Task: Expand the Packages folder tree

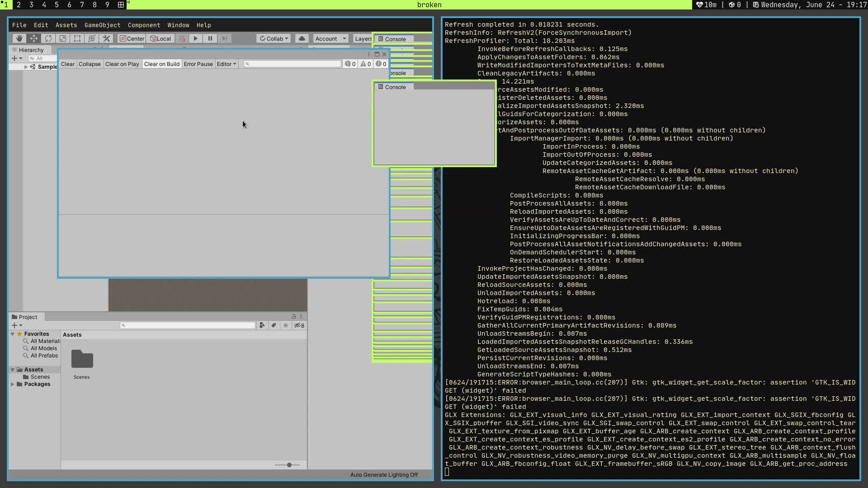Action: point(13,384)
